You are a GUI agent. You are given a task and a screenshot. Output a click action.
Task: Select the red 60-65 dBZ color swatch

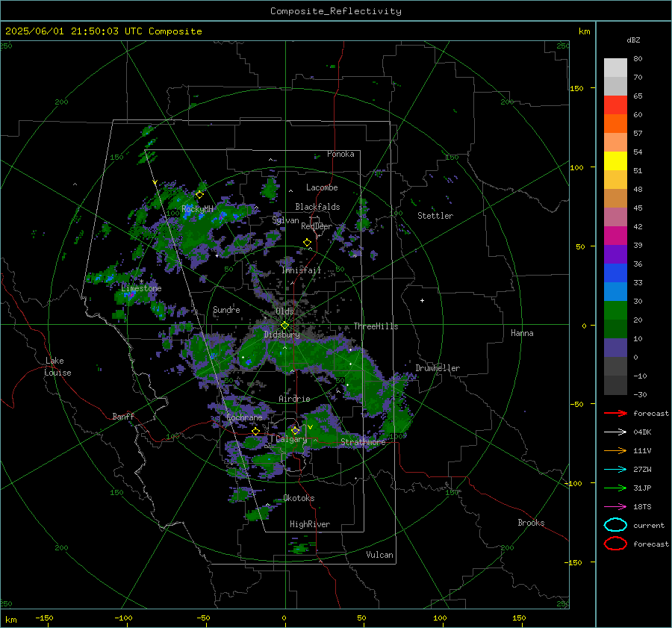pos(615,105)
